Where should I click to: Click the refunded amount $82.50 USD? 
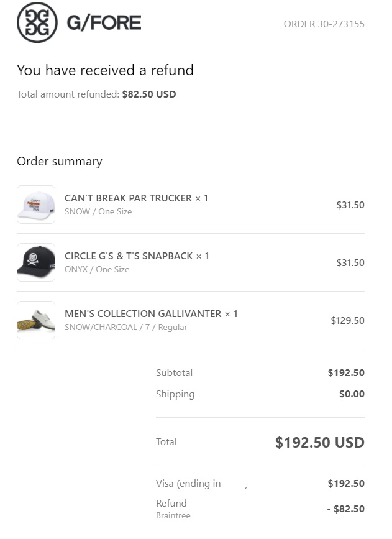[x=149, y=94]
